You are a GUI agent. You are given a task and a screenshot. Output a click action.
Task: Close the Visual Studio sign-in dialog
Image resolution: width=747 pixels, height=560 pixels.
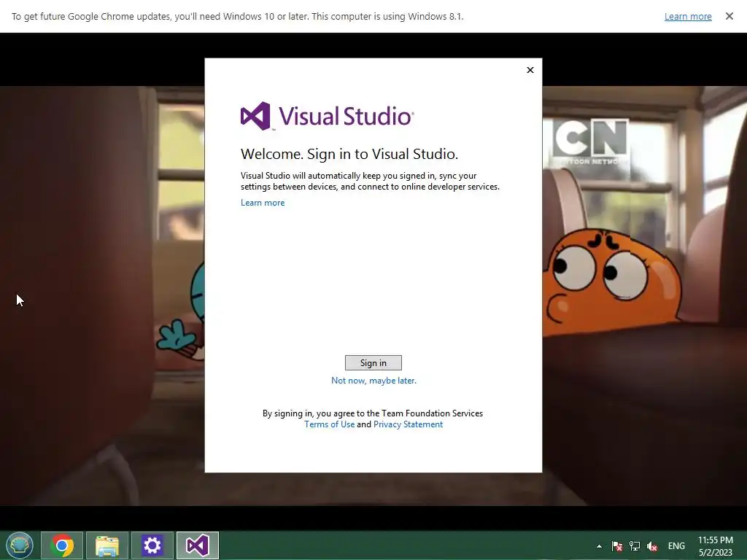pyautogui.click(x=530, y=70)
